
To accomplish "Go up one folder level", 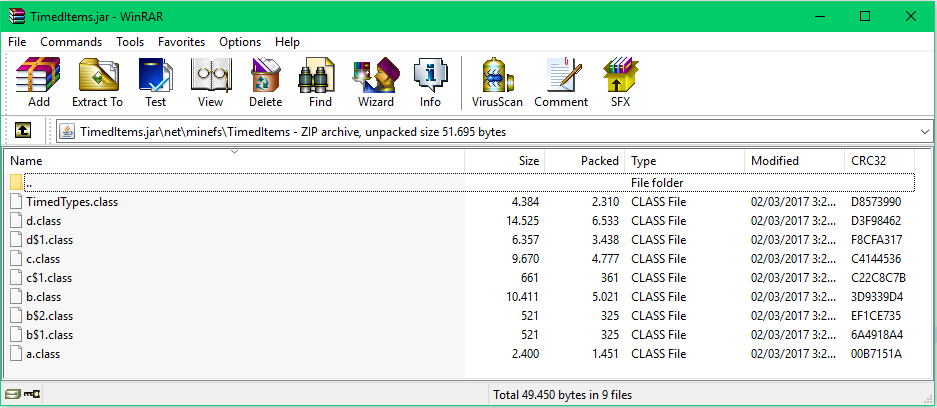I will (x=23, y=130).
